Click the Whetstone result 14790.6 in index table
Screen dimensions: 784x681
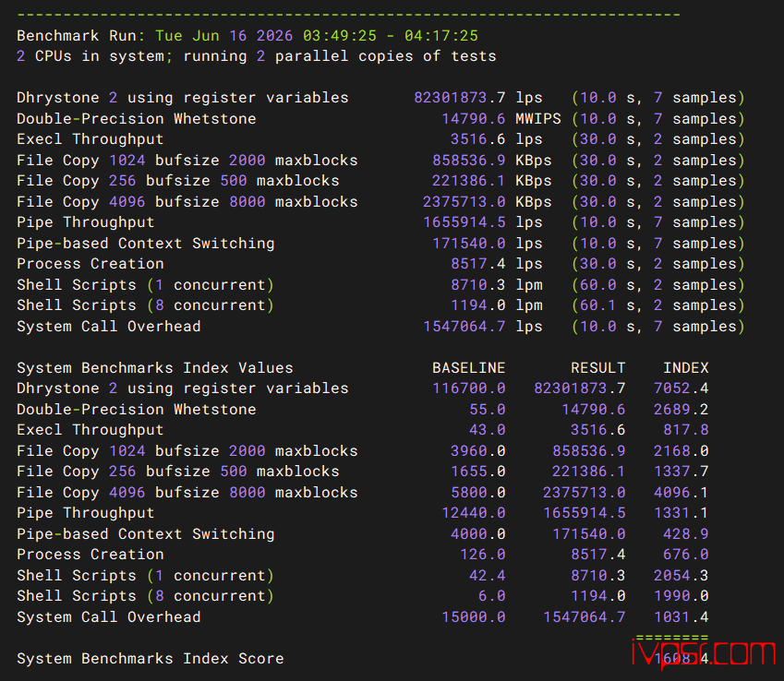(x=593, y=409)
